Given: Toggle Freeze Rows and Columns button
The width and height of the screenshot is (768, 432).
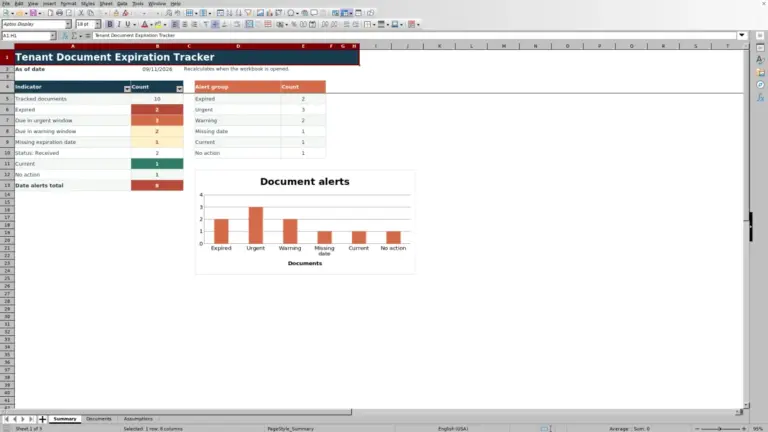Looking at the screenshot, I should coord(345,13).
